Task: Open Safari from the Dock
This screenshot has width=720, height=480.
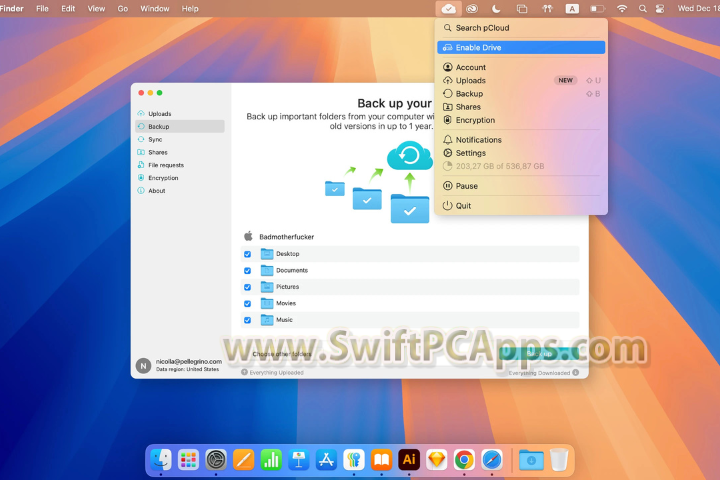Action: click(x=491, y=459)
